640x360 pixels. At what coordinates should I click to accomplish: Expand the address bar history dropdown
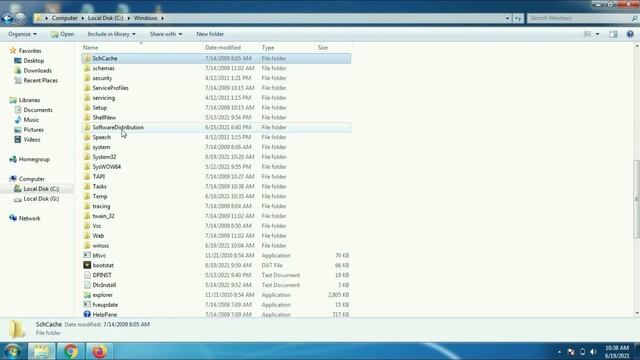coord(507,18)
